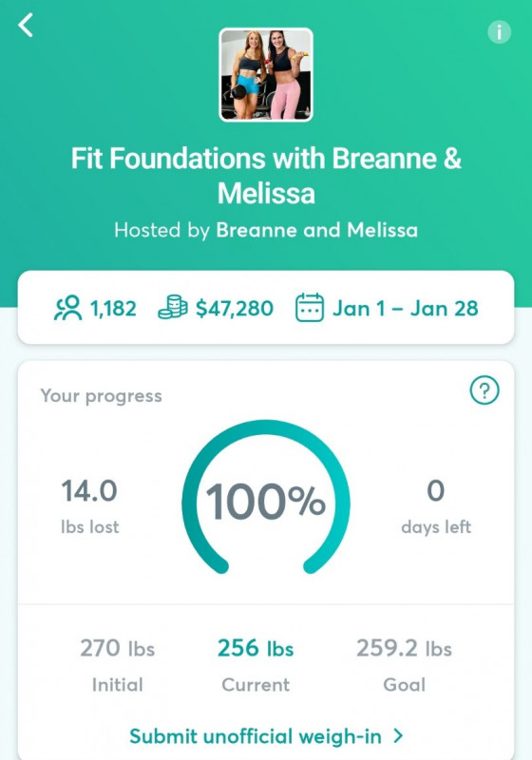Tap the chevron after Submit unofficial weigh-in
The width and height of the screenshot is (532, 760).
tap(398, 735)
